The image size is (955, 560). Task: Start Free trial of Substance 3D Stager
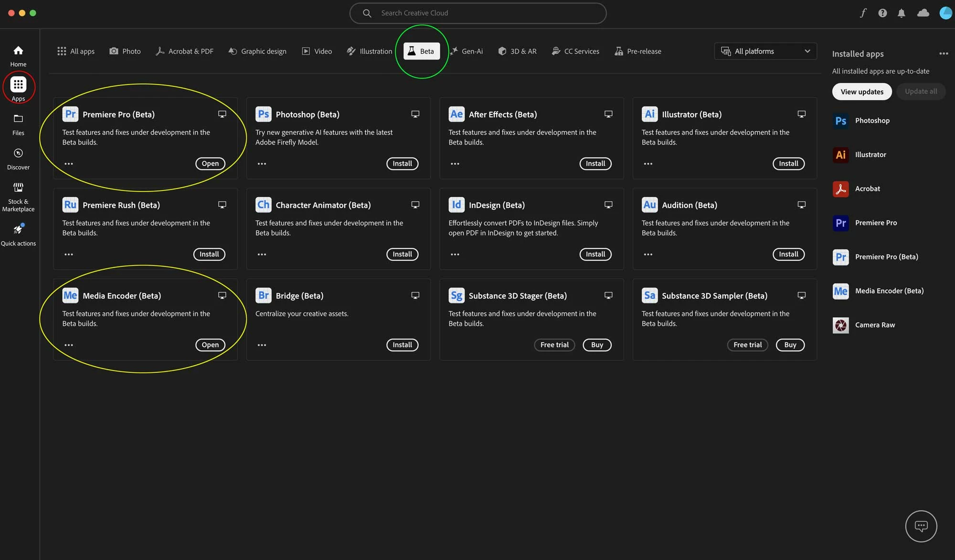[x=554, y=345]
